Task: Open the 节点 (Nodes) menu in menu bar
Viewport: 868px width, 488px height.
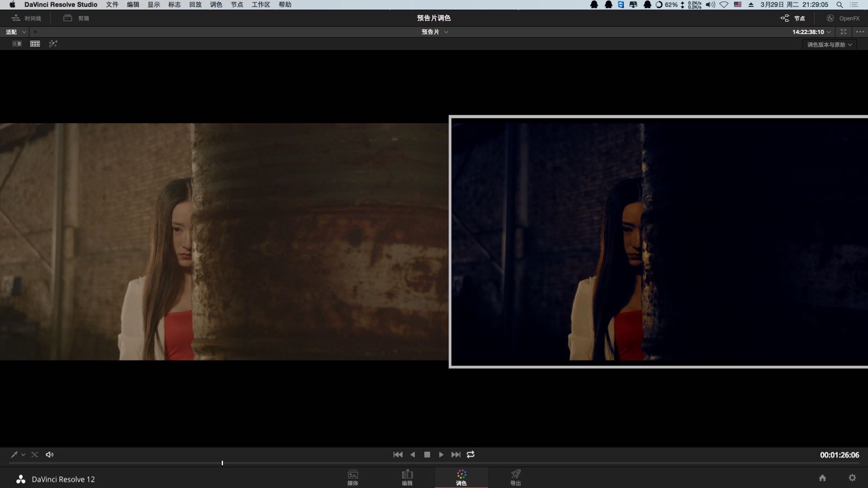Action: [237, 4]
